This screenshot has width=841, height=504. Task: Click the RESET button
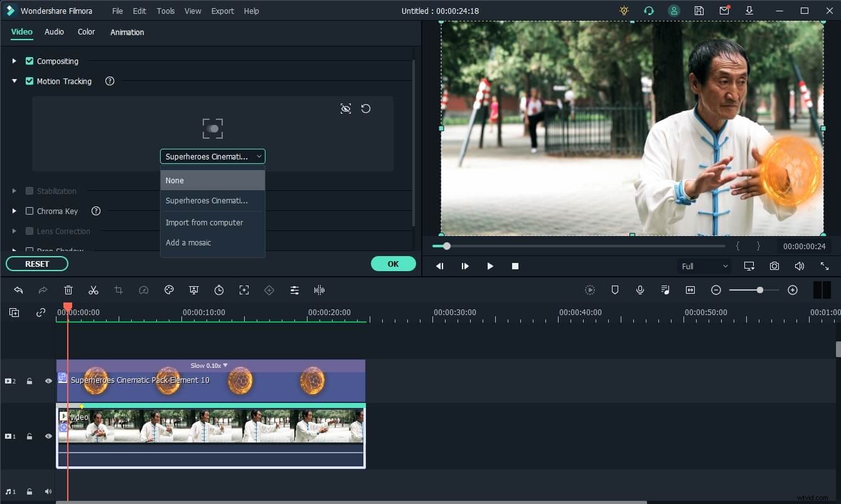(37, 264)
